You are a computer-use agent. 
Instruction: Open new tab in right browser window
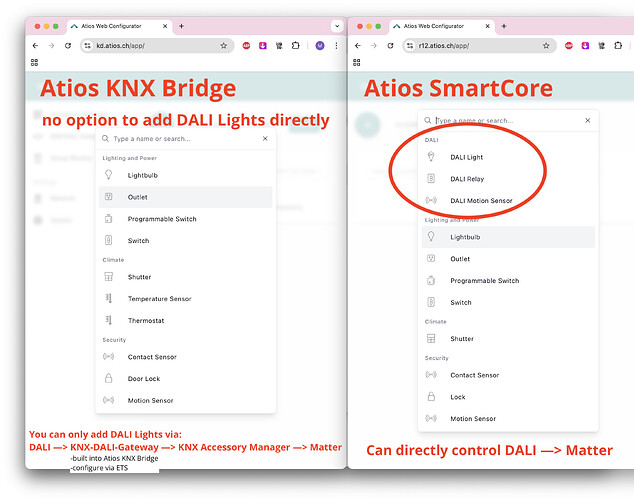[x=504, y=26]
